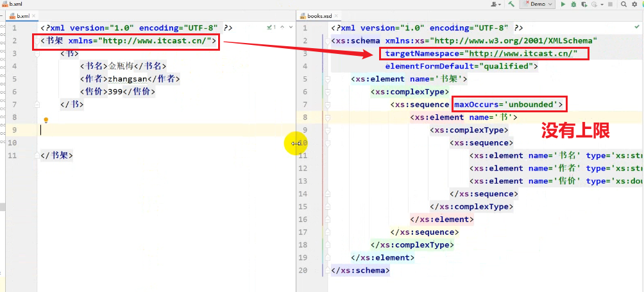
Task: Click </xs:sequence> on line 17 of books.xsd
Action: 425,232
